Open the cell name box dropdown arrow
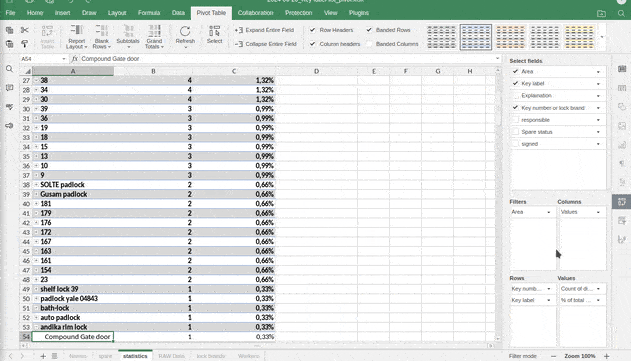 point(64,59)
